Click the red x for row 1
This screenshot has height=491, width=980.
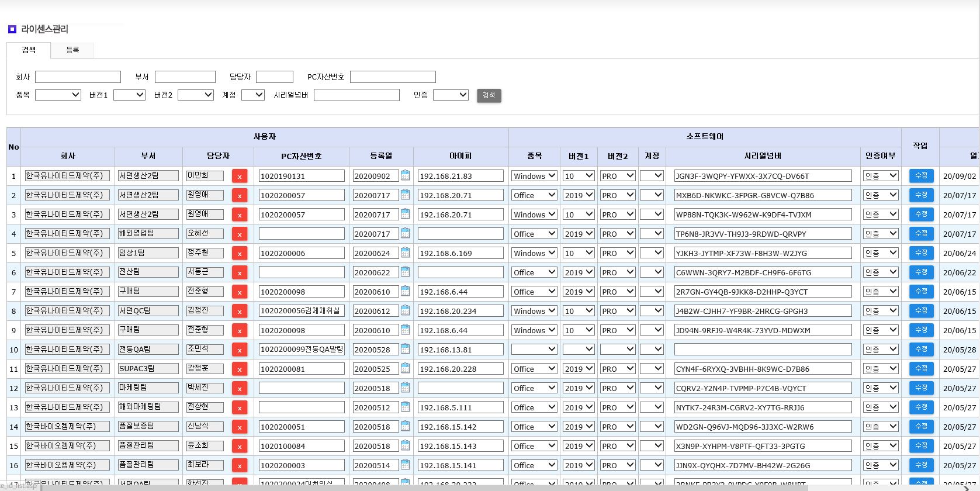tap(240, 176)
